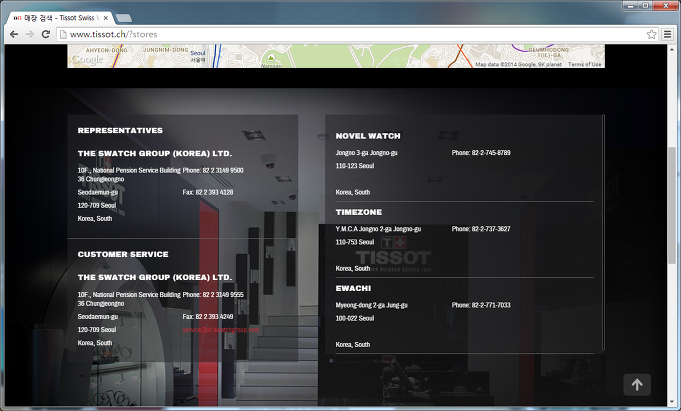The image size is (681, 411).
Task: Click The Swatch Group (Korea) Ltd. under Customer Service
Action: tap(155, 277)
